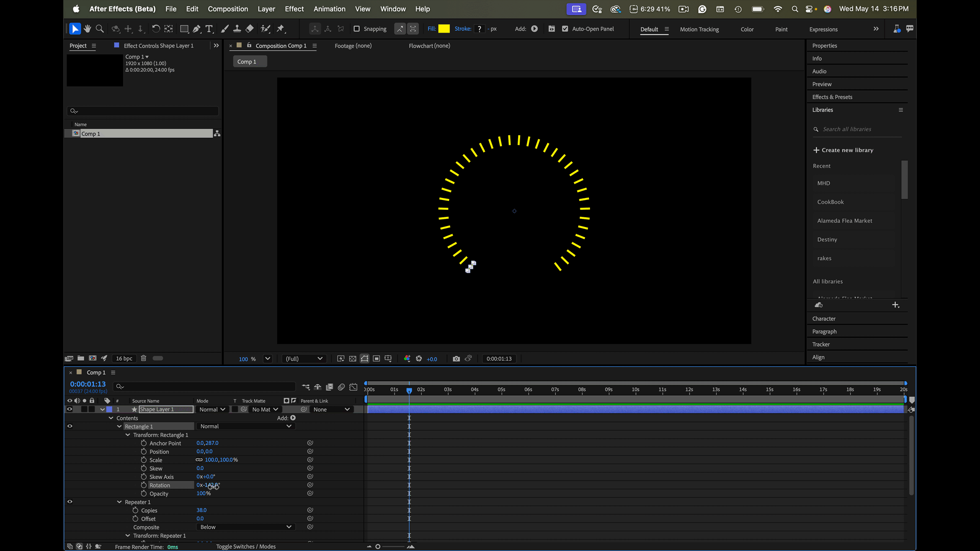Open the yellow Fill color swatch
The height and width of the screenshot is (551, 980).
click(444, 29)
